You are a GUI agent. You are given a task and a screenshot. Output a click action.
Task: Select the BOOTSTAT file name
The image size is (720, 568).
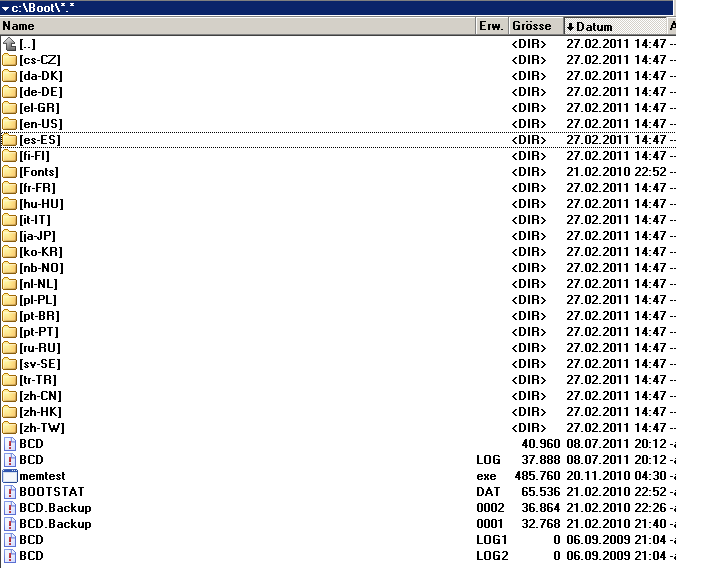pyautogui.click(x=52, y=492)
